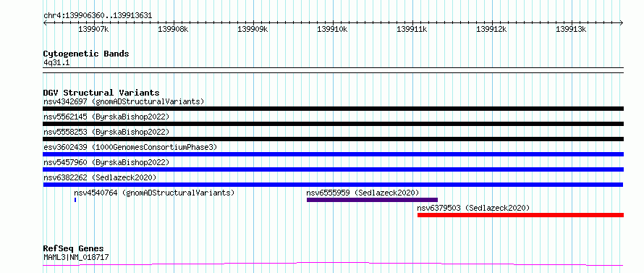
Task: Open variant label nsv6555959 (Sedlazeck2020)
Action: pos(363,193)
